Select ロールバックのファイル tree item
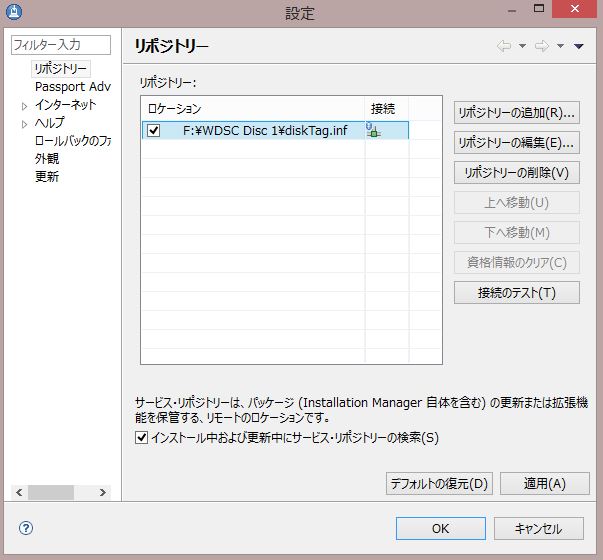 click(73, 141)
